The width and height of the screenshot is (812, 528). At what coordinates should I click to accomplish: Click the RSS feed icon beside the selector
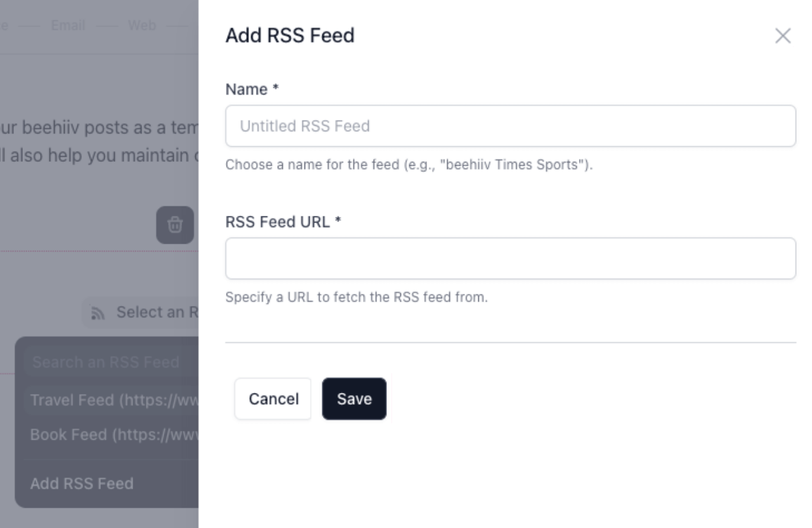pyautogui.click(x=99, y=312)
